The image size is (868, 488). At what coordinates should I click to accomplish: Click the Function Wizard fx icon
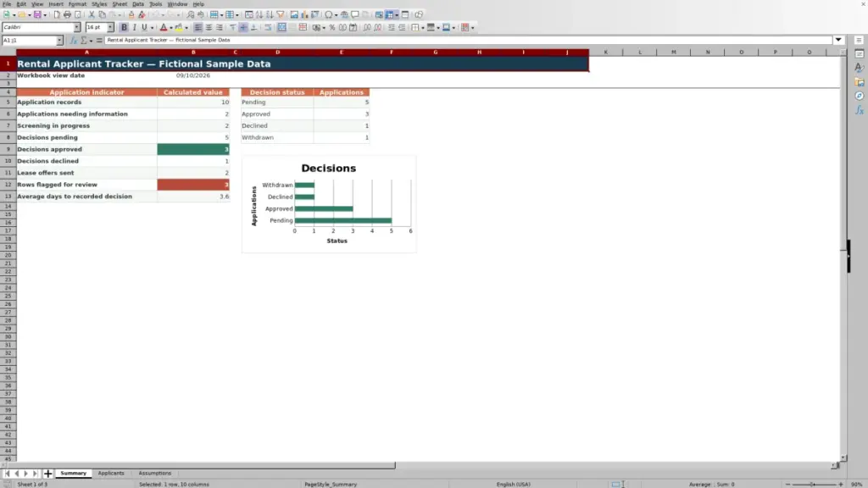coord(73,41)
